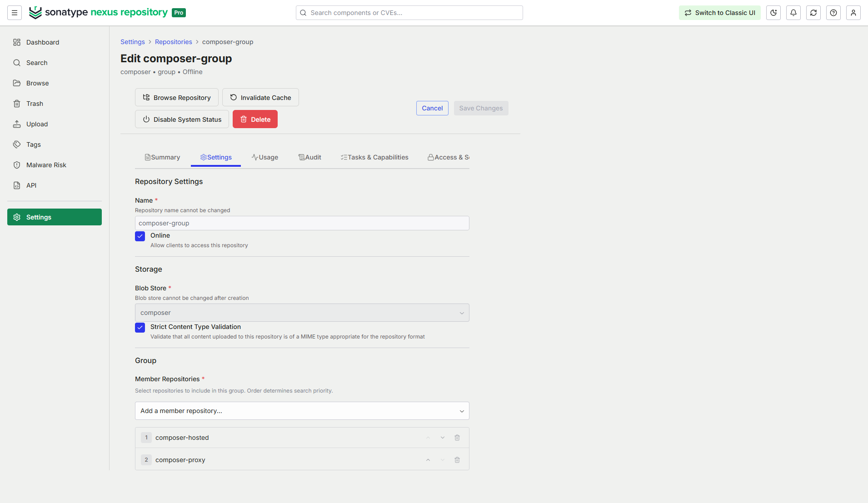The width and height of the screenshot is (868, 503).
Task: Click the refresh icon in header
Action: (813, 13)
